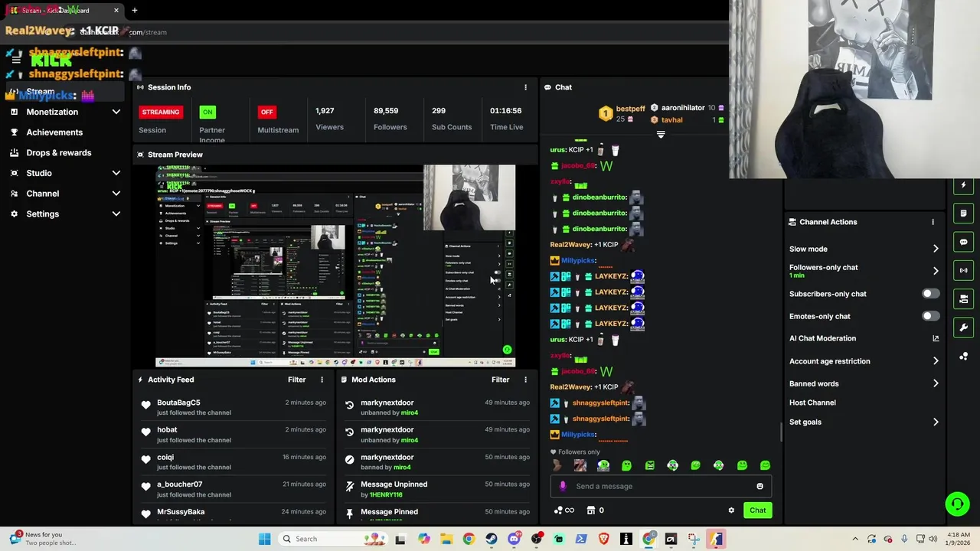Open Session Info three-dot options menu

(x=525, y=87)
